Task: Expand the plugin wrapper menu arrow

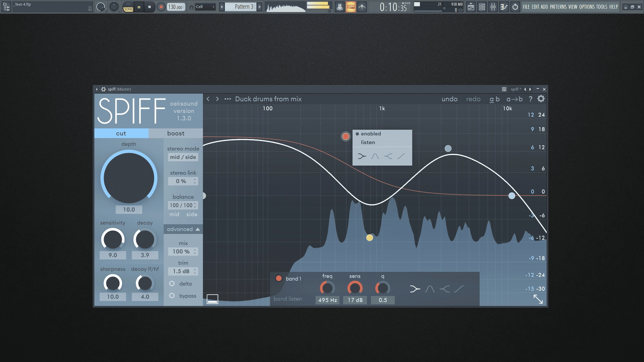Action: 97,89
